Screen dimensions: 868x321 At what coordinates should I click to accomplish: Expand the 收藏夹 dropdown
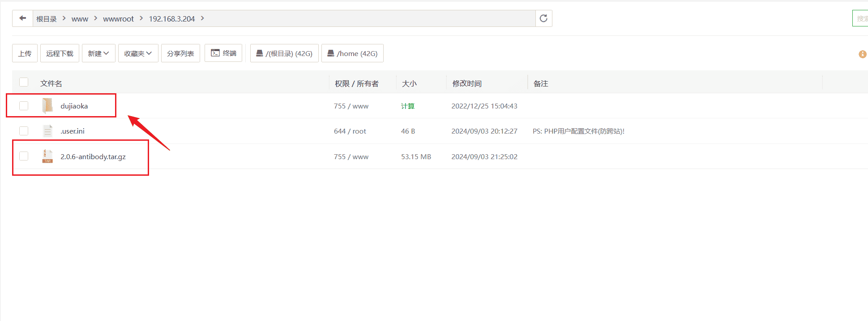(138, 53)
